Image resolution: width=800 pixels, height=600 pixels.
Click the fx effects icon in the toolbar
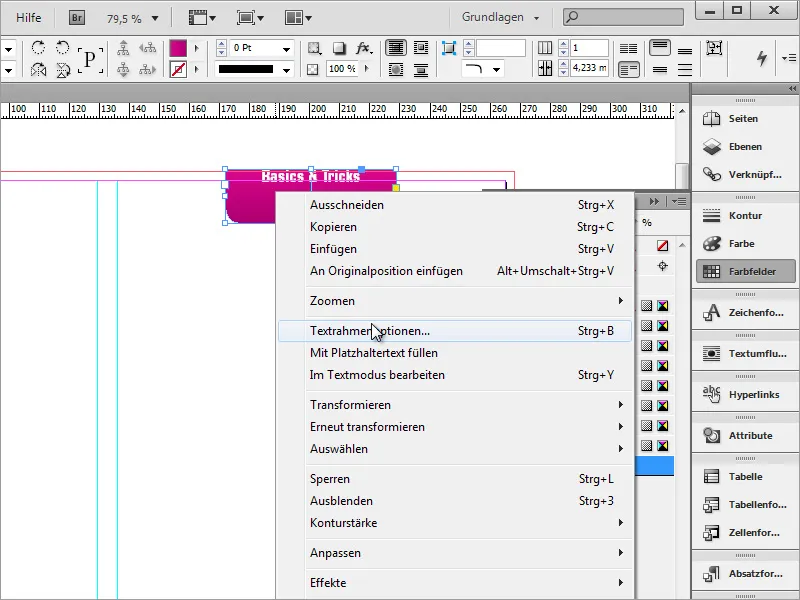(x=363, y=47)
